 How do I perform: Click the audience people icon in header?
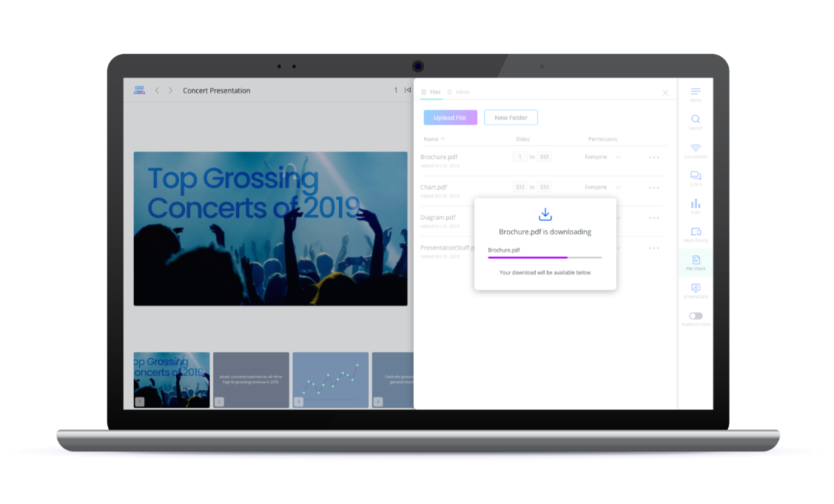point(139,90)
